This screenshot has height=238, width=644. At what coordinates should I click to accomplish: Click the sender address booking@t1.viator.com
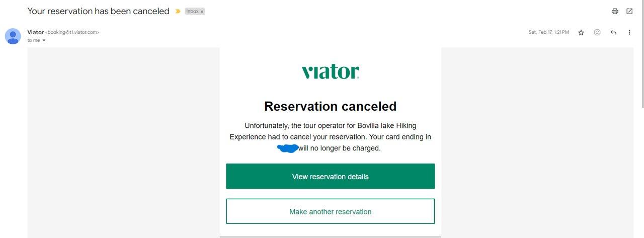pyautogui.click(x=72, y=32)
